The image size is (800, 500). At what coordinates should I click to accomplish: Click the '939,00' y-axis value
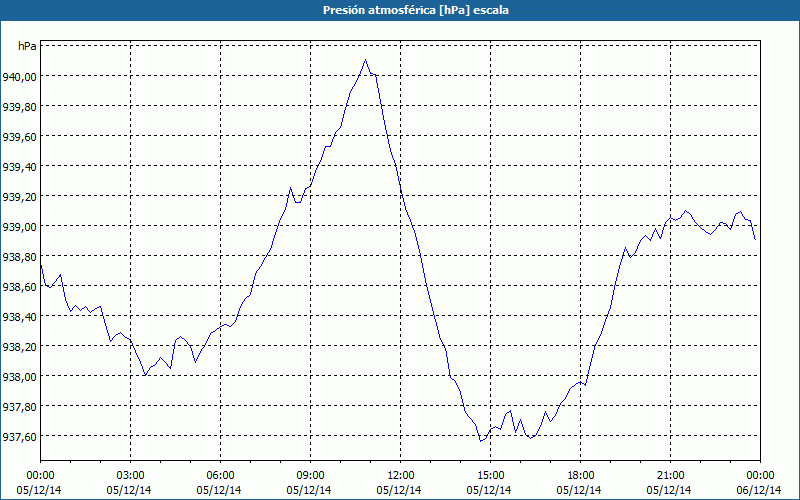[x=19, y=227]
